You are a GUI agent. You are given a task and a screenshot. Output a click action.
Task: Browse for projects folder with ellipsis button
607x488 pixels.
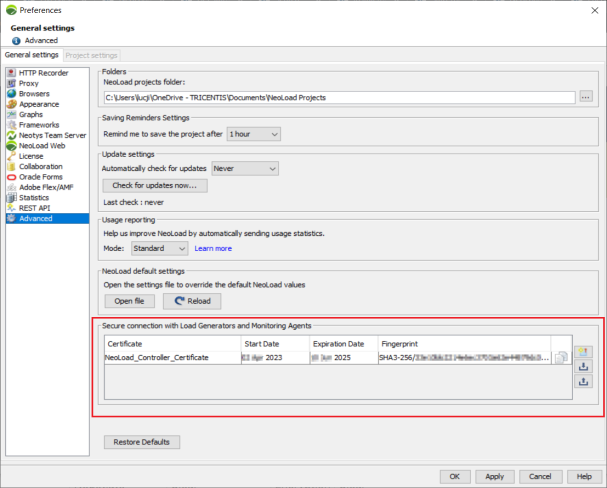click(586, 97)
